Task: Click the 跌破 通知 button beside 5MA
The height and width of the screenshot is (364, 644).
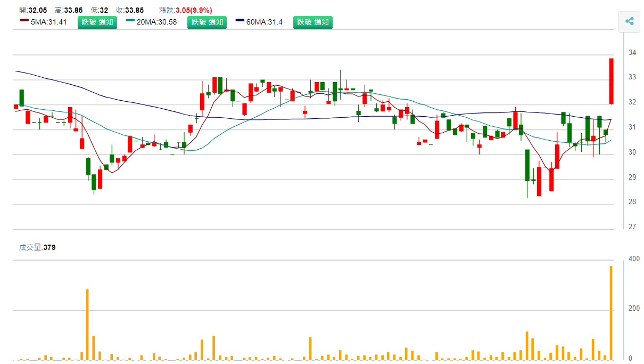Action: [x=97, y=22]
